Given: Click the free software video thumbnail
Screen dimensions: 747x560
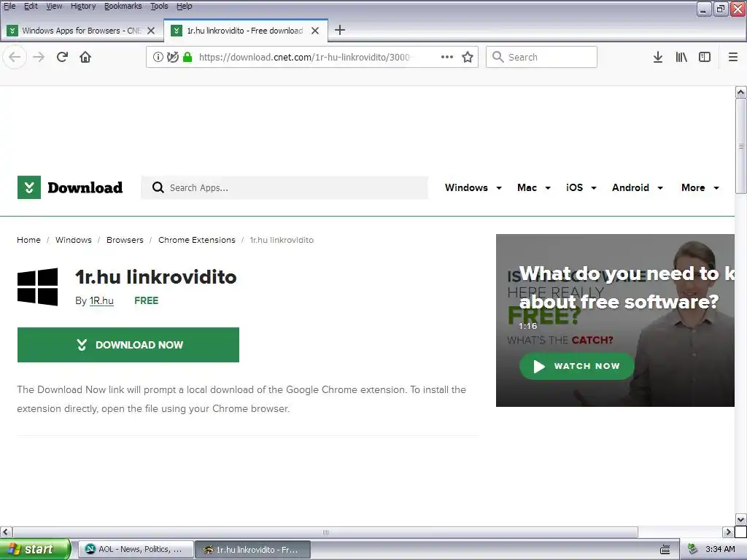Looking at the screenshot, I should [x=615, y=321].
